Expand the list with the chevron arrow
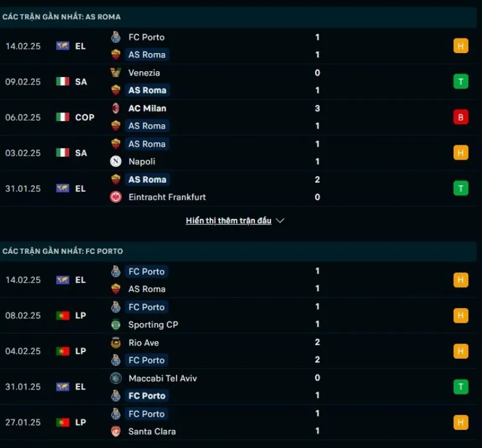The width and height of the screenshot is (482, 448). (280, 221)
